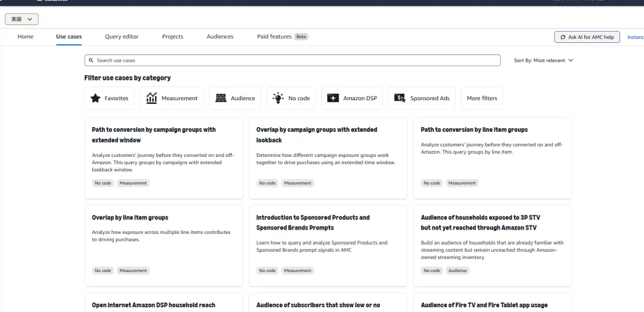Click the Amazon DSP sparkle screen icon

(x=333, y=98)
